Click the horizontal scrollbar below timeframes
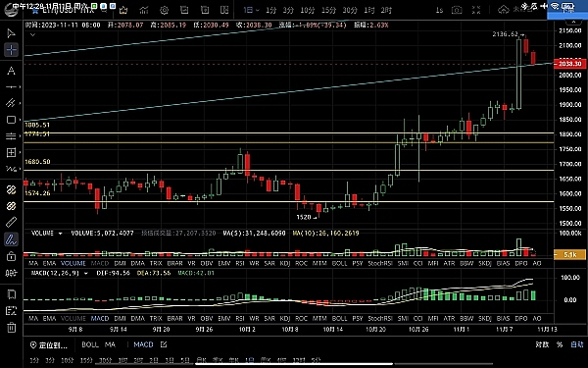The height and width of the screenshot is (368, 588). 294,363
